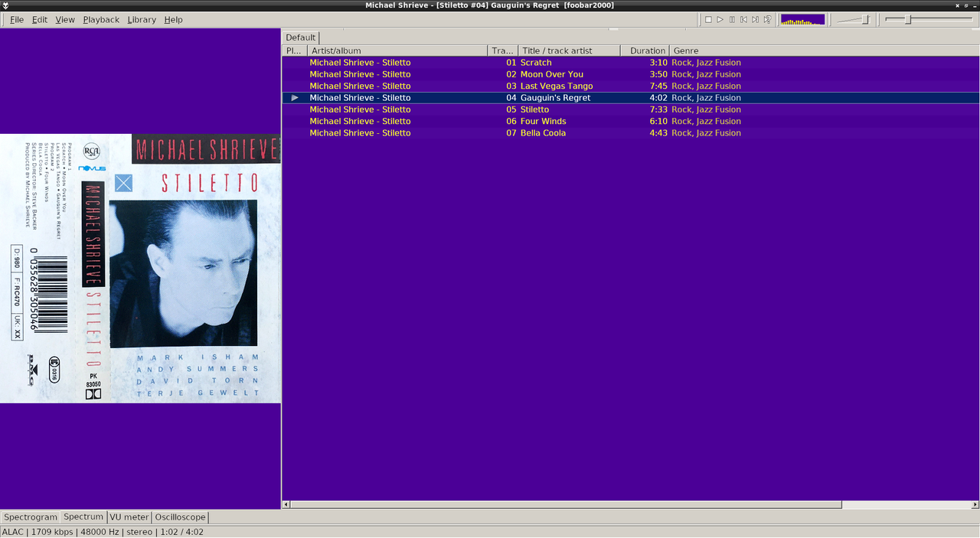The height and width of the screenshot is (538, 980).
Task: Click the seek bar slider
Action: 928,19
